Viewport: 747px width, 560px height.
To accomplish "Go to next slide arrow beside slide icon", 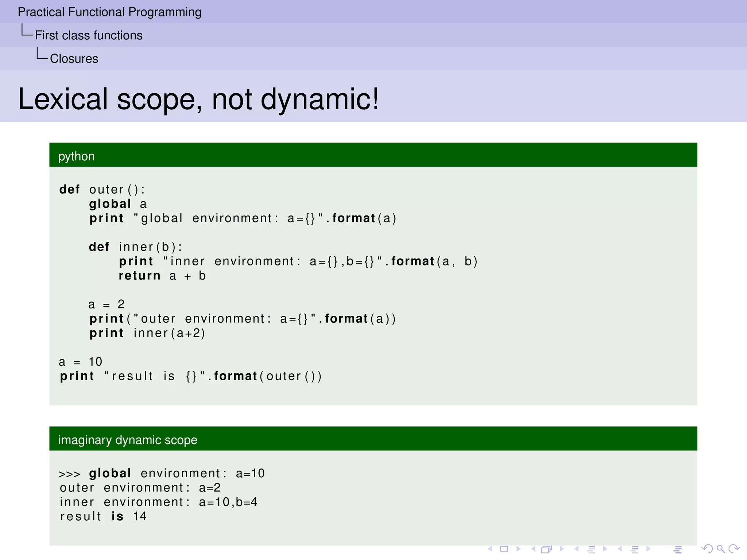I will coord(518,549).
